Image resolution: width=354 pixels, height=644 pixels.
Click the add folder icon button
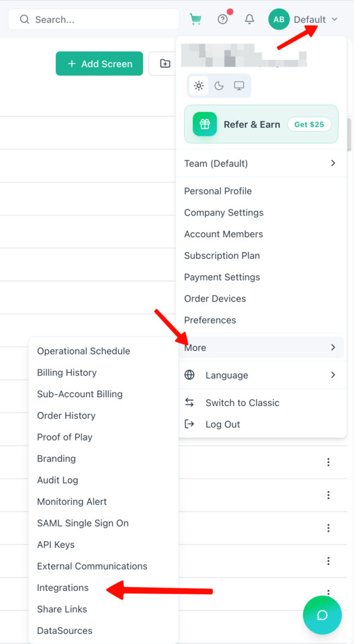pos(165,64)
